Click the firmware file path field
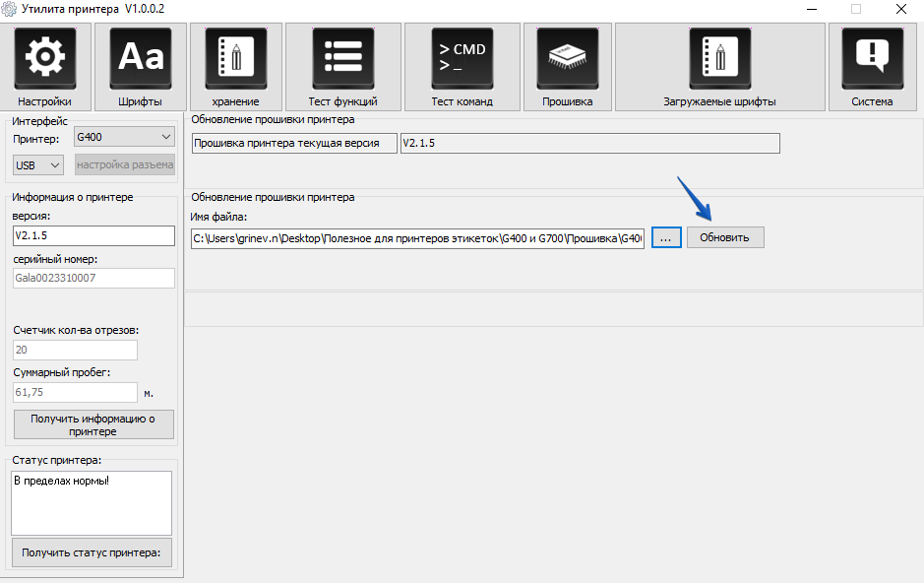The image size is (924, 583). [417, 238]
